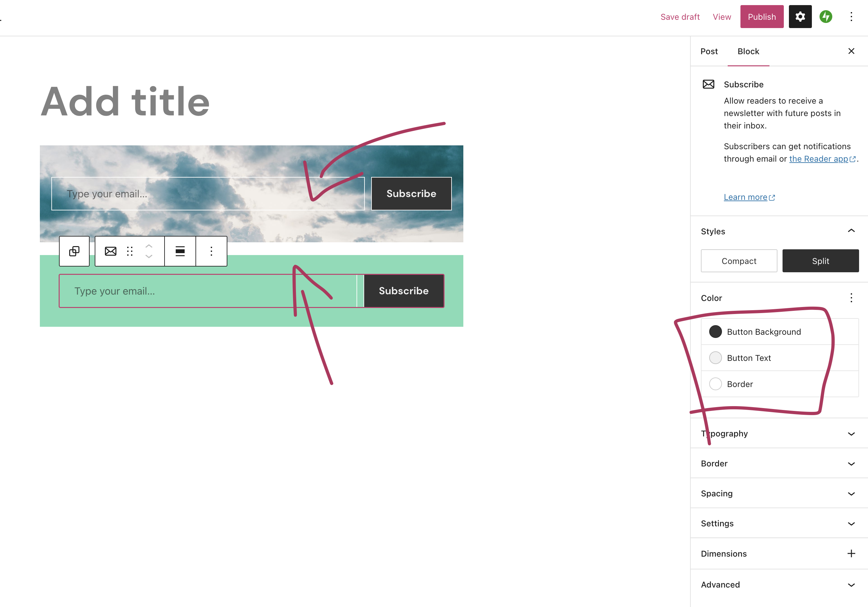Open the block options three-dot icon

(x=211, y=251)
